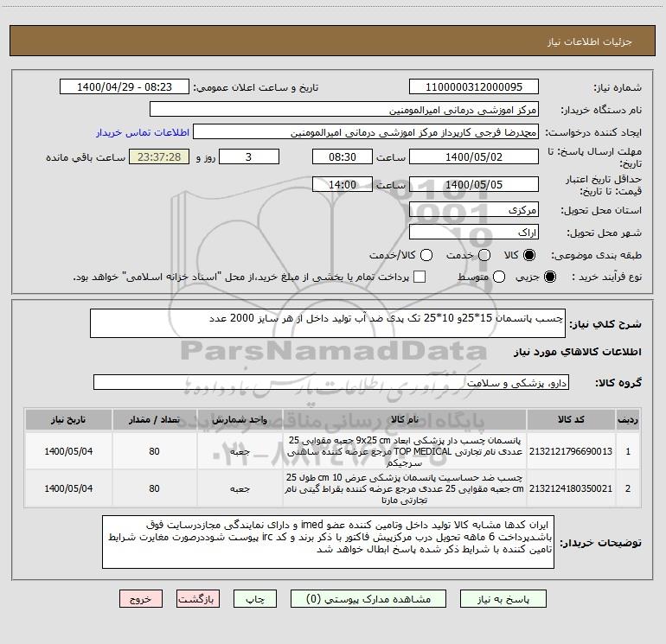Image resolution: width=666 pixels, height=644 pixels.
Task: Click the ردیف column header
Action: [x=628, y=420]
